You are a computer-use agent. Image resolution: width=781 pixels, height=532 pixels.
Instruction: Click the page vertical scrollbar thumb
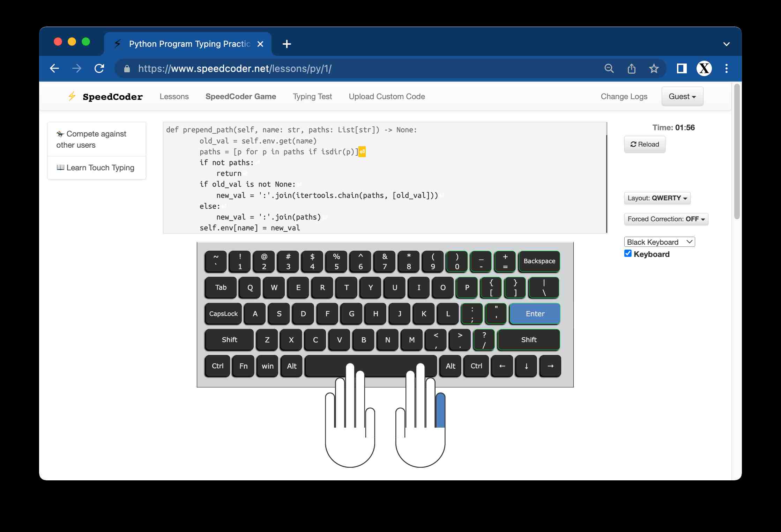coord(737,152)
